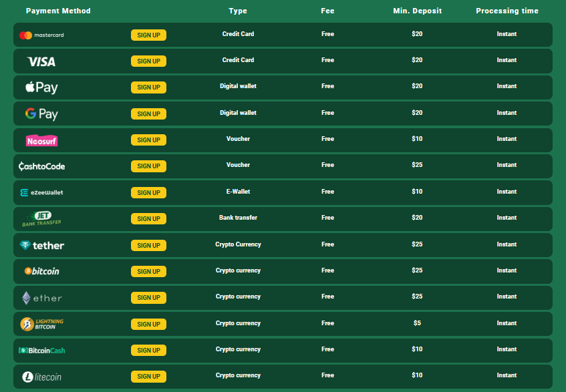
Task: Sign up using the Lightning Bitcoin button
Action: [x=149, y=324]
